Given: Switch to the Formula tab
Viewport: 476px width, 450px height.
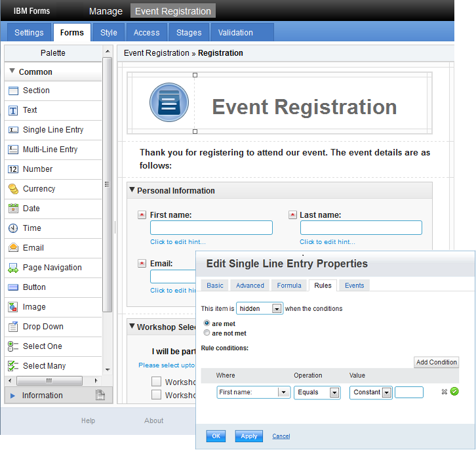Looking at the screenshot, I should coord(288,285).
